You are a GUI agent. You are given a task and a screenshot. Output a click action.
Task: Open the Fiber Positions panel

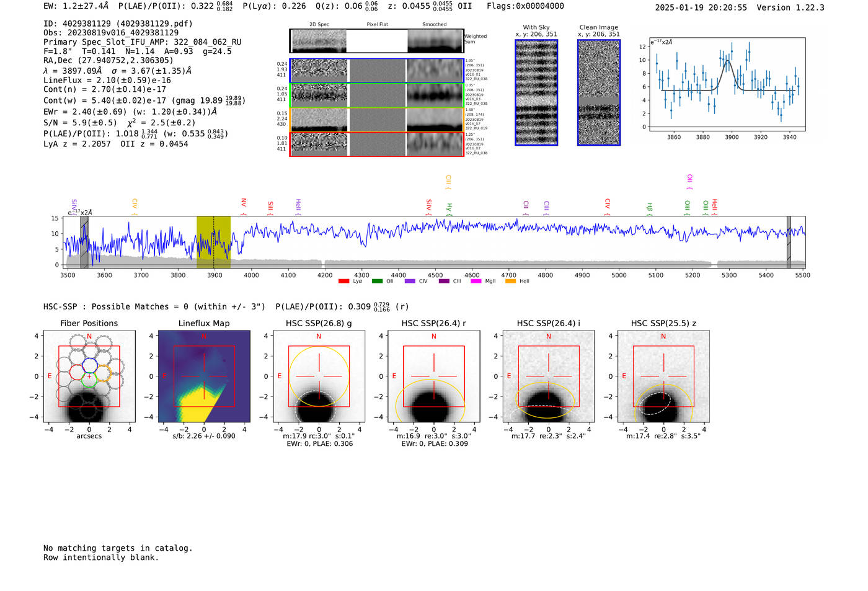tap(89, 376)
